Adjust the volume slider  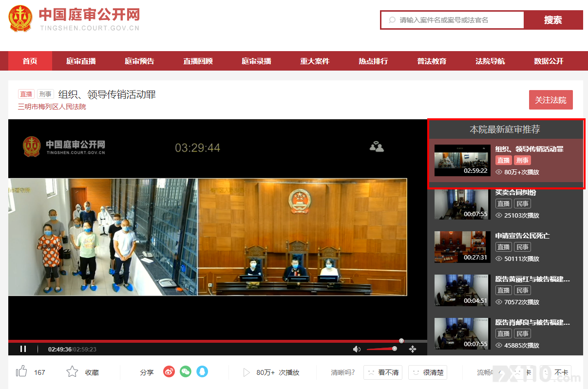tap(380, 349)
